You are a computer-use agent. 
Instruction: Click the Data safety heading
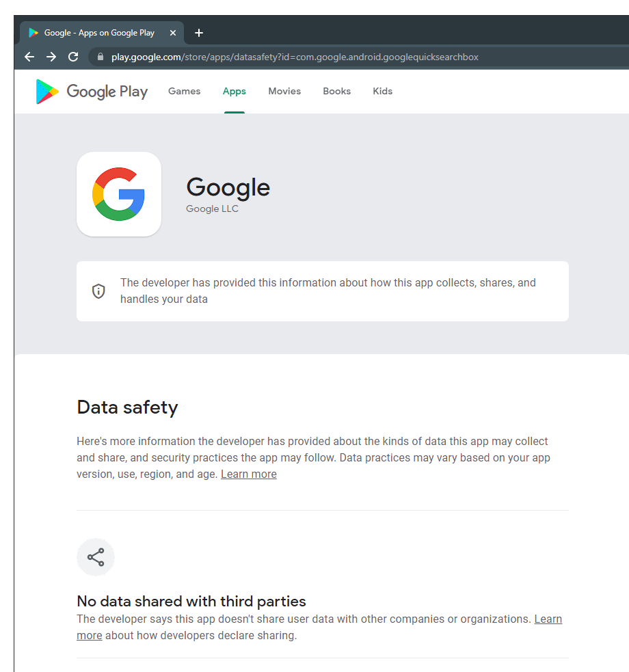127,407
